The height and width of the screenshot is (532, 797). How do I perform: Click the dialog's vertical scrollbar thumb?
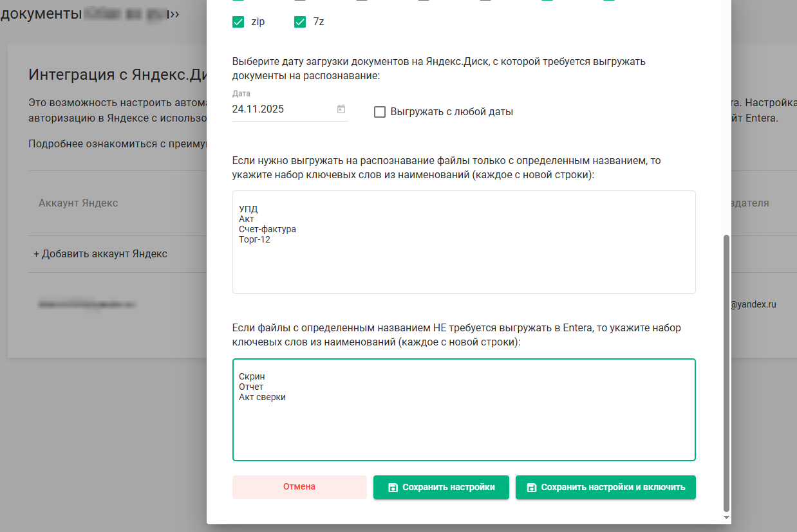(x=727, y=373)
